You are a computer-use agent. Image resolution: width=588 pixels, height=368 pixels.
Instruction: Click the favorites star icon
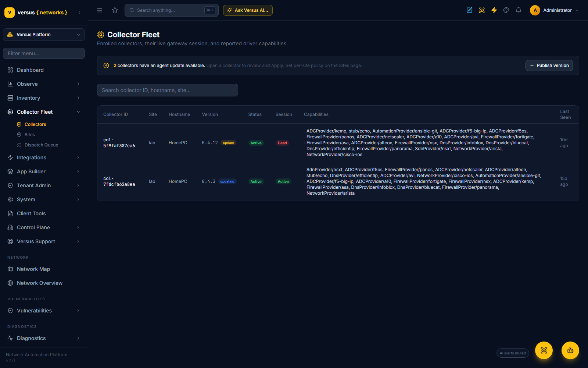[115, 10]
